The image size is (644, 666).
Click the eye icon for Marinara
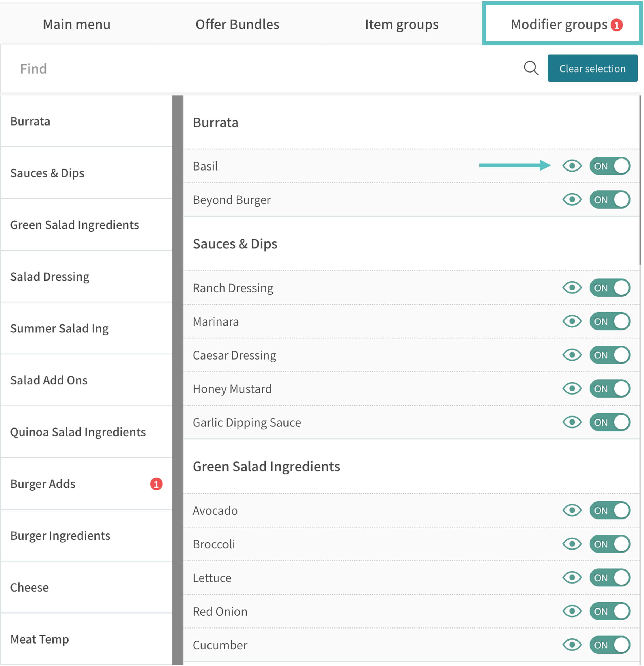click(x=572, y=321)
